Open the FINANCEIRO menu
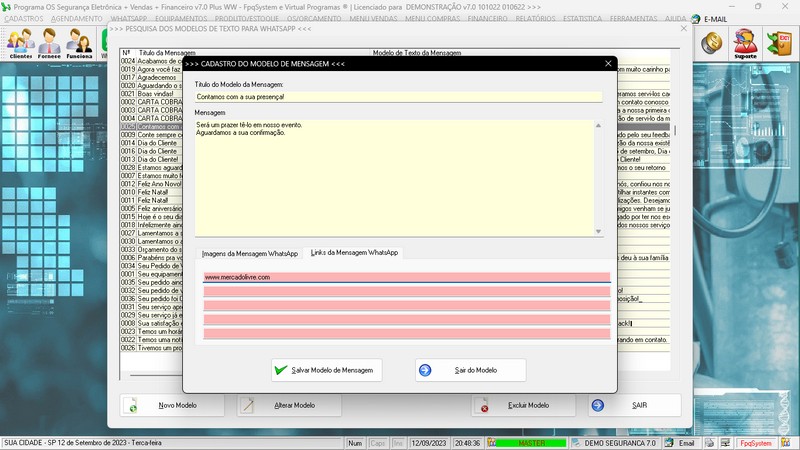Image resolution: width=800 pixels, height=450 pixels. coord(487,18)
